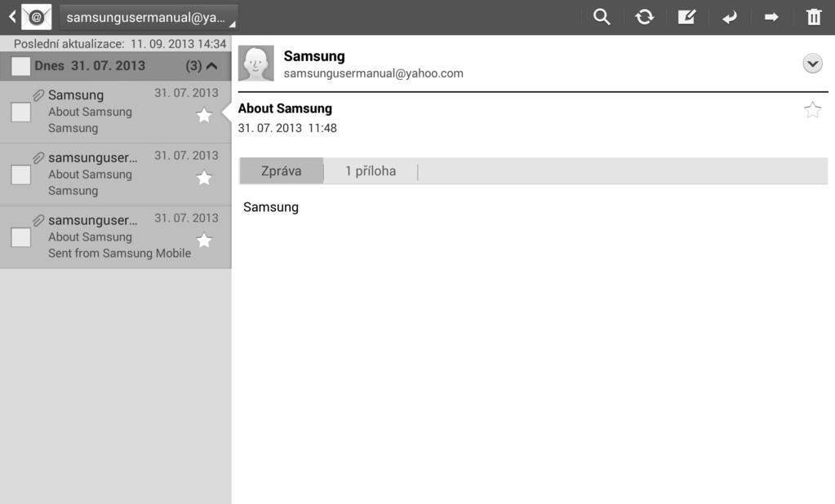The image size is (835, 504).
Task: Click paperclip icon on second samsunguser... email
Action: click(38, 158)
